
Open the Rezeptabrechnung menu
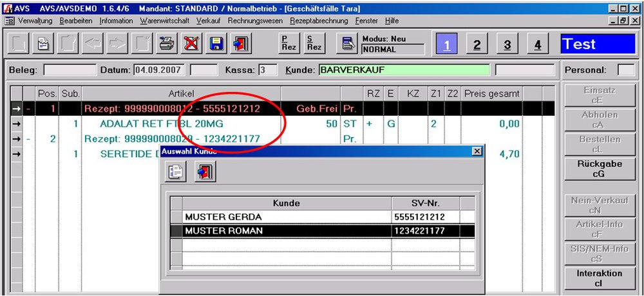(319, 21)
